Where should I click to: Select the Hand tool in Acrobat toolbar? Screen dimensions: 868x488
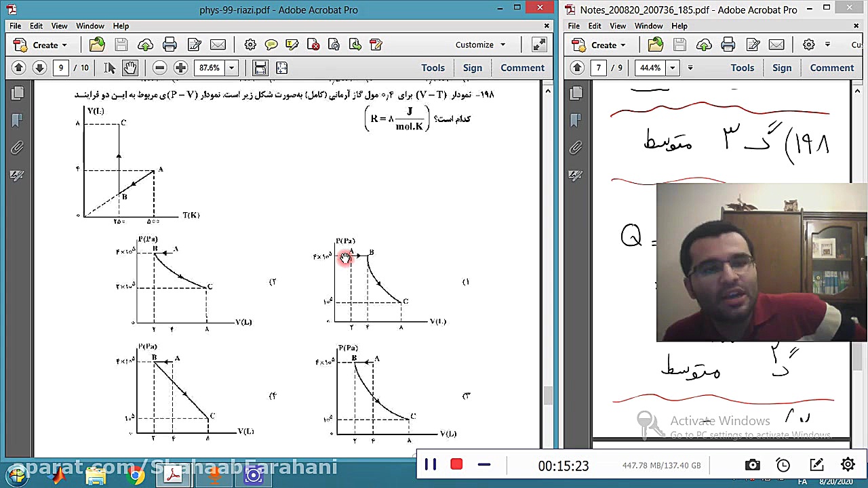130,68
